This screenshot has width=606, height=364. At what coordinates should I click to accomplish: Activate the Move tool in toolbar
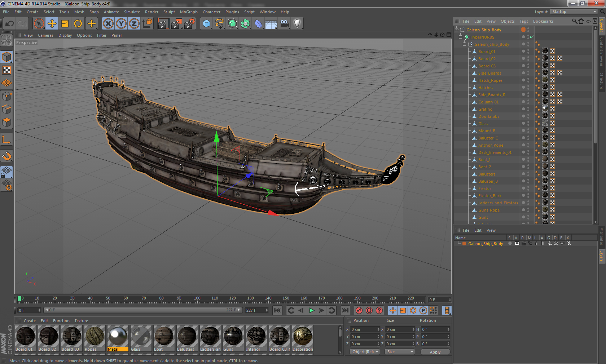52,24
